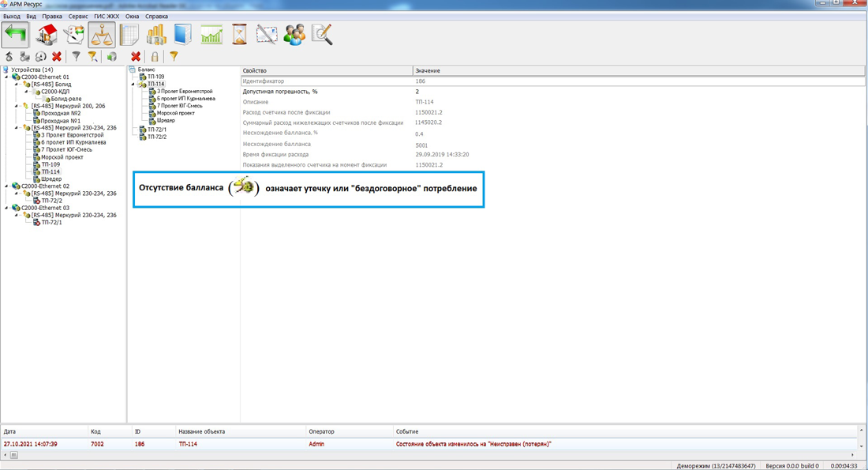Click the hourglass toolbar icon
868x470 pixels.
pyautogui.click(x=239, y=35)
